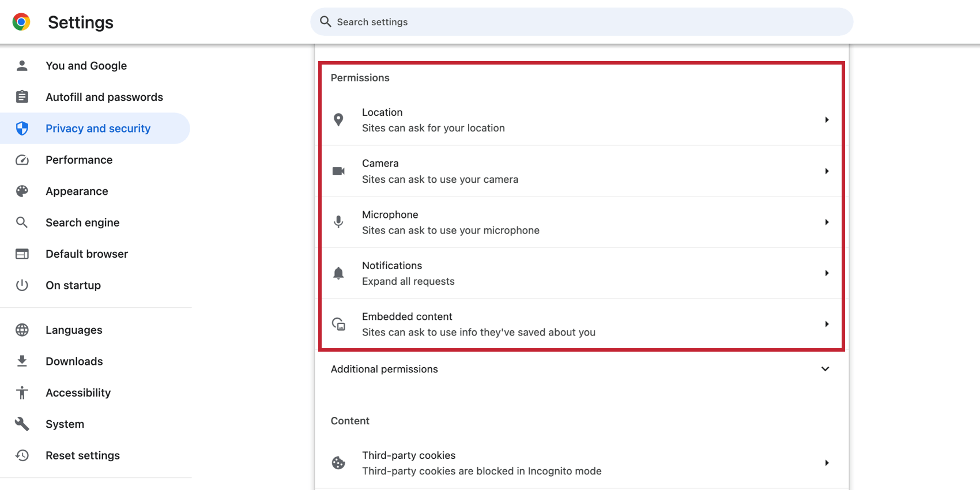This screenshot has height=490, width=980.
Task: Expand Location settings via its arrow
Action: (827, 119)
